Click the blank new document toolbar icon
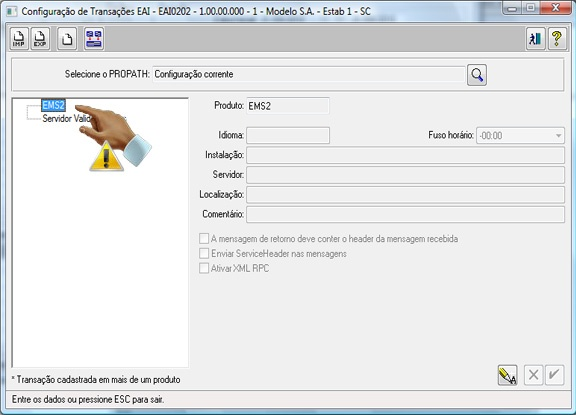Image resolution: width=576 pixels, height=415 pixels. coord(67,39)
